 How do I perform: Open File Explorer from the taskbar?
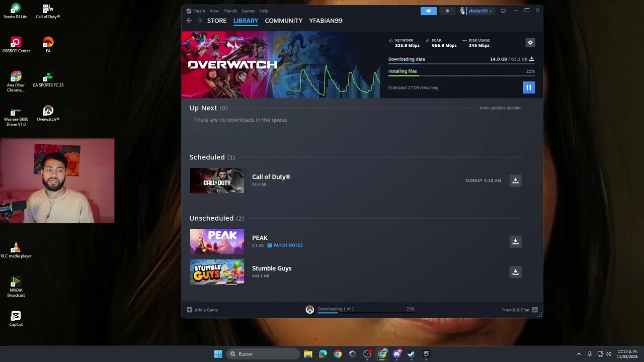coord(308,354)
